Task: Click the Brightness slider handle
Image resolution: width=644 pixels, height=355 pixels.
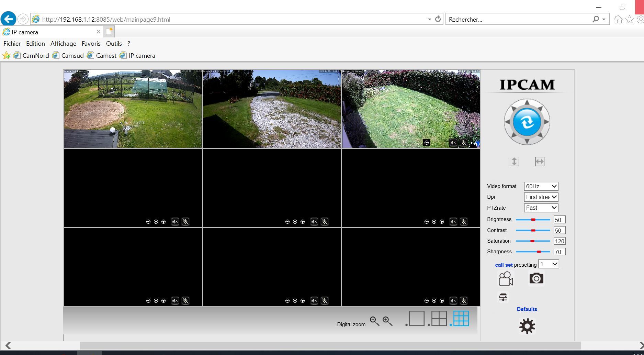Action: click(x=533, y=220)
